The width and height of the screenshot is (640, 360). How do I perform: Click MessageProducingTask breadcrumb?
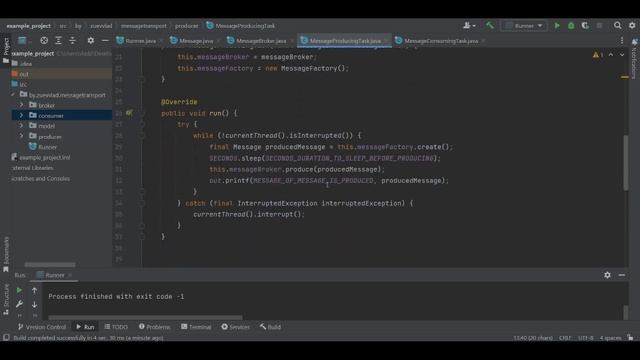[x=241, y=26]
